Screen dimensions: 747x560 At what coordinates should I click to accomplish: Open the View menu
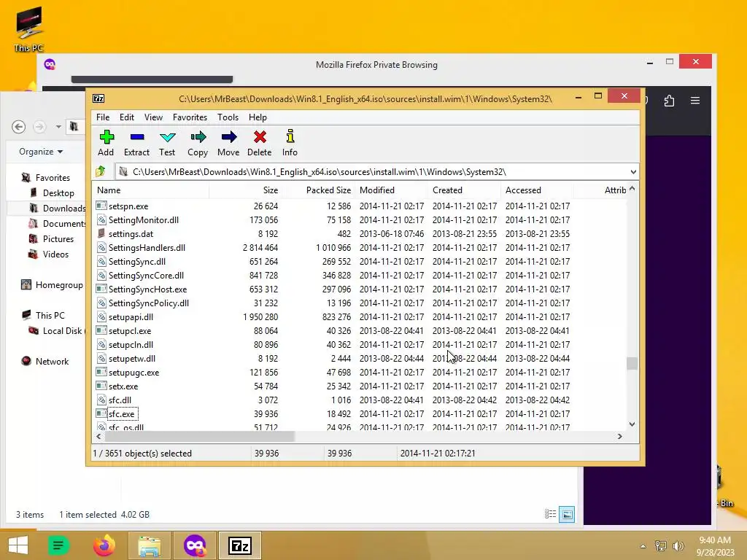(153, 117)
